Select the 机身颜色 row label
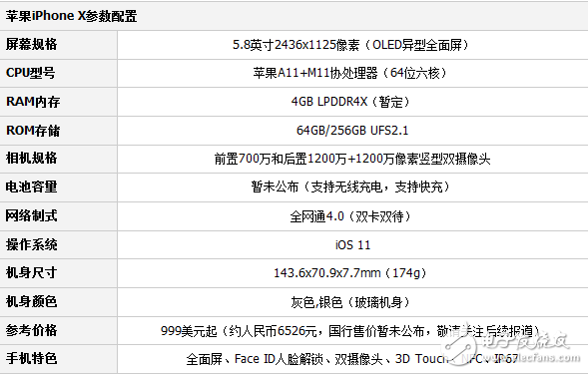Screen dimensions: 588x374 [x=32, y=301]
